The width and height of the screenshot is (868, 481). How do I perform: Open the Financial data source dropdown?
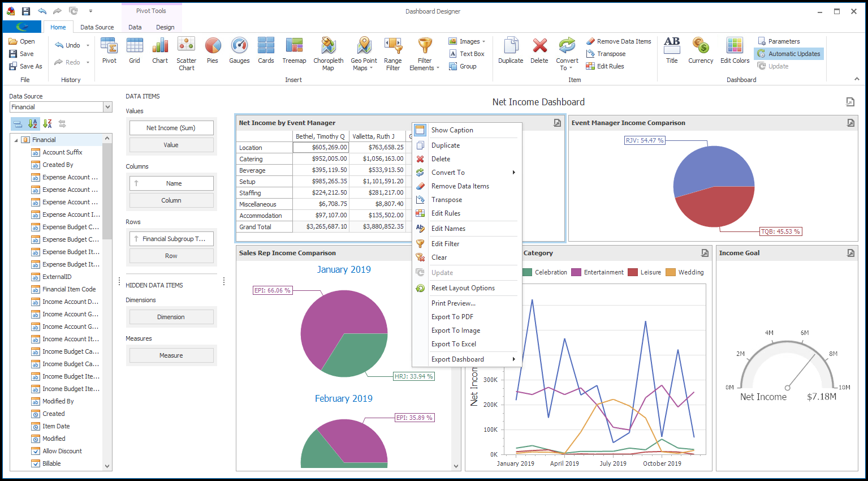tap(107, 107)
